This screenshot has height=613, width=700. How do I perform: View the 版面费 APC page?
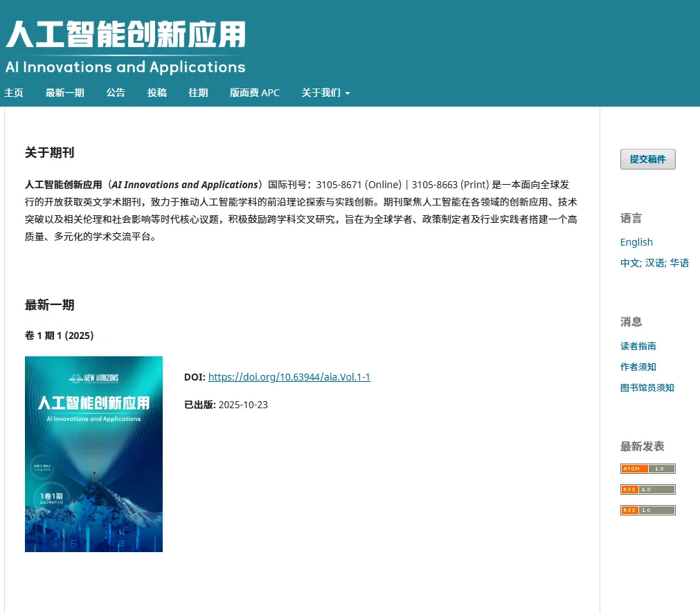254,93
